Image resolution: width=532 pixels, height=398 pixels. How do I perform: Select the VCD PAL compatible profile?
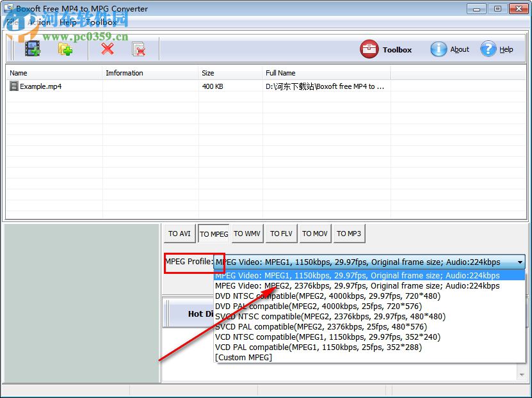301,347
